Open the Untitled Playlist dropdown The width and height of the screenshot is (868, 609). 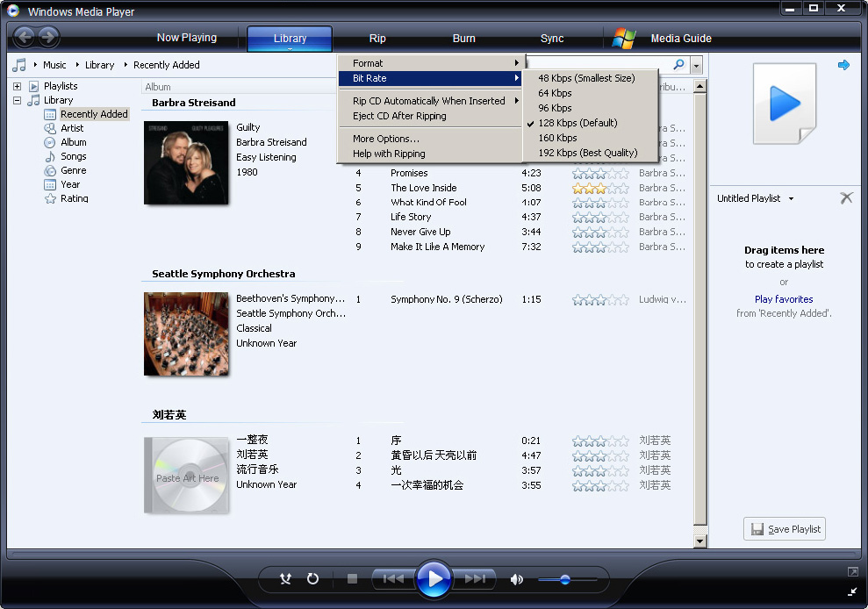coord(791,198)
